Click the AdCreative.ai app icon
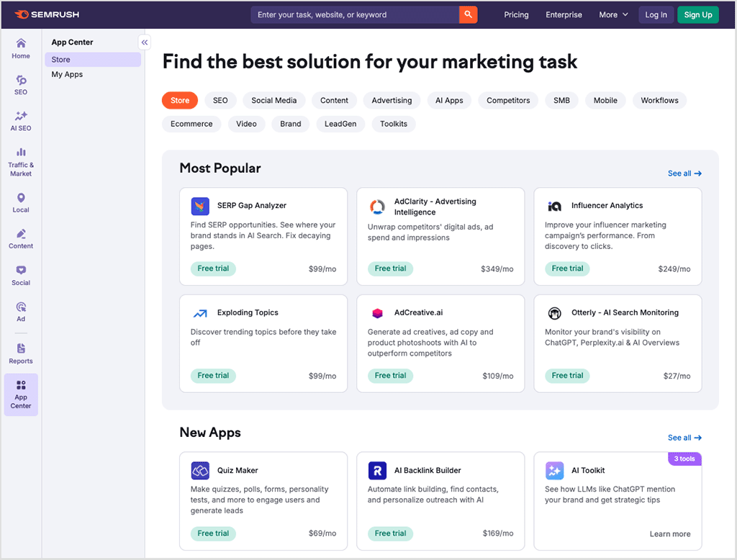Screen dimensions: 737x560 (x=377, y=313)
